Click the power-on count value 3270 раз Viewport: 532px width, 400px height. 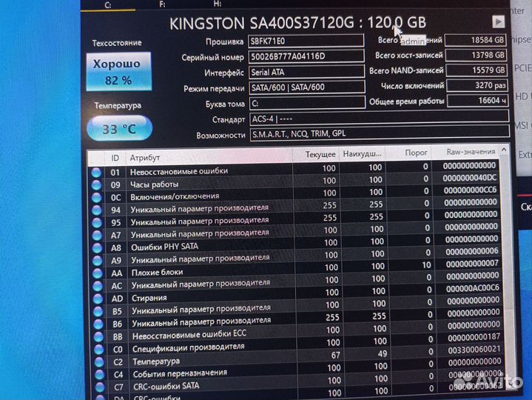pos(477,85)
